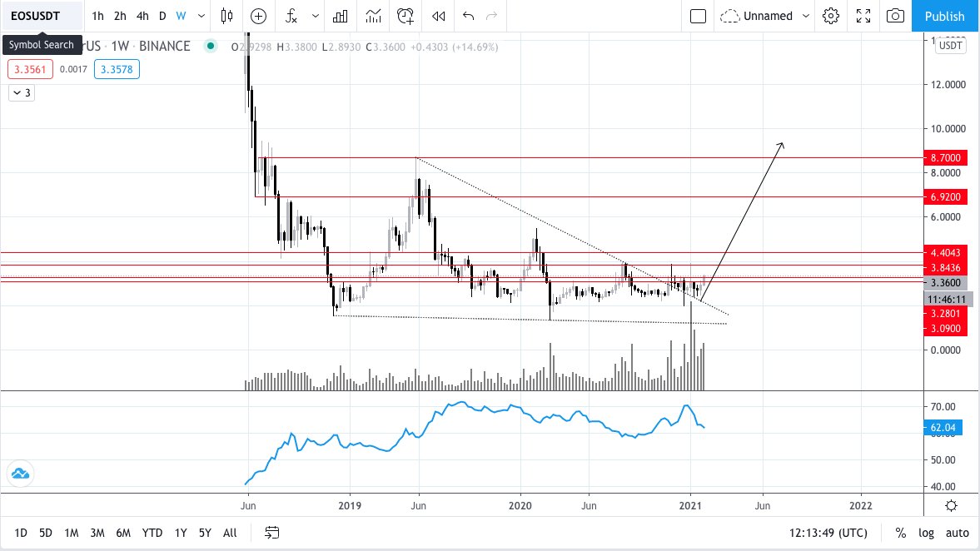
Task: Set the date range to 1M
Action: (x=72, y=533)
